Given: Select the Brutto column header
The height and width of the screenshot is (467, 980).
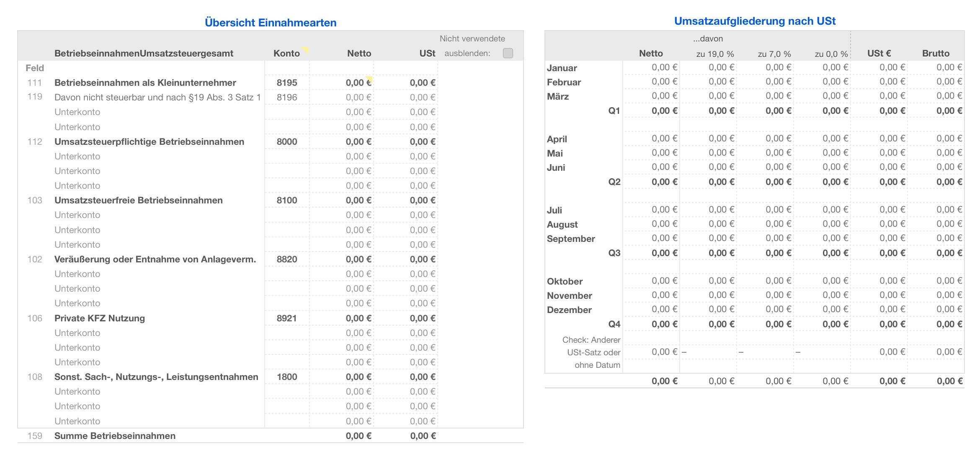Looking at the screenshot, I should pyautogui.click(x=935, y=53).
